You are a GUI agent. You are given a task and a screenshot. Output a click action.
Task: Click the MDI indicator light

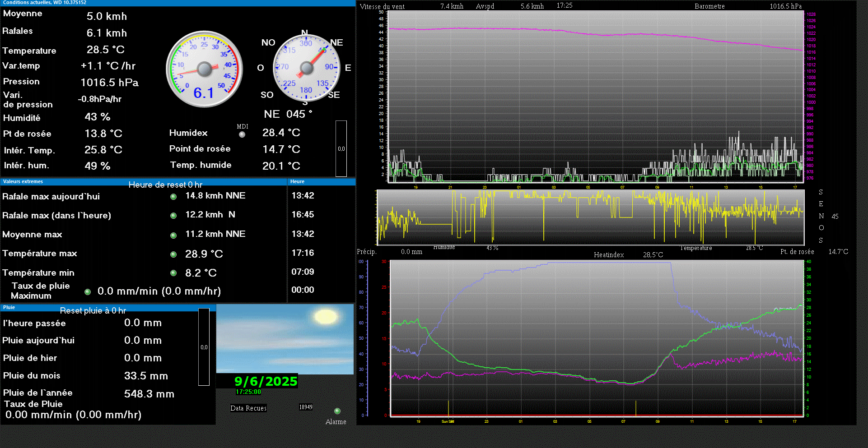point(242,134)
